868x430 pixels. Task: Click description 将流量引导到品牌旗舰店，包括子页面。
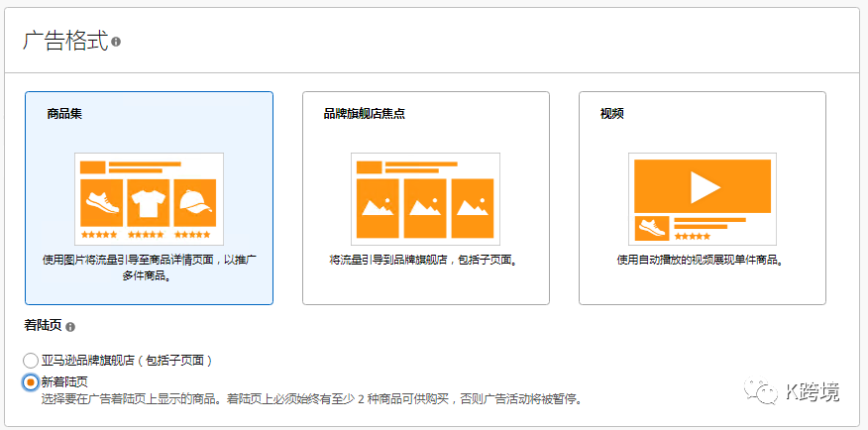[x=426, y=260]
